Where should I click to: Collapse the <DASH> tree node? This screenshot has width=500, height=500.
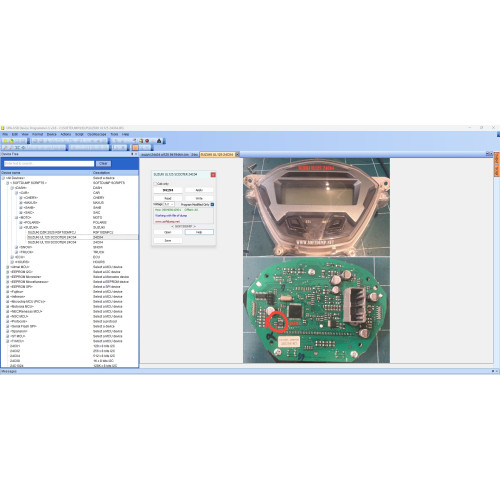coord(12,188)
